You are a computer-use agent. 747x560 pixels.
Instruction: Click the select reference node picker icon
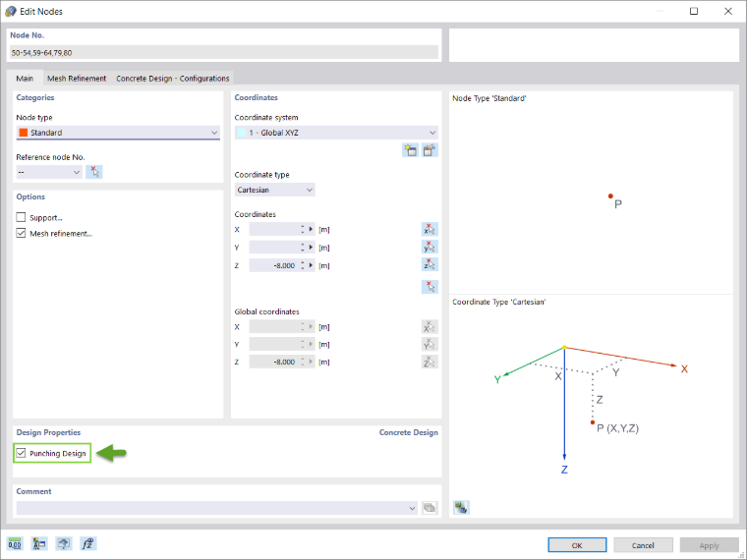point(94,172)
